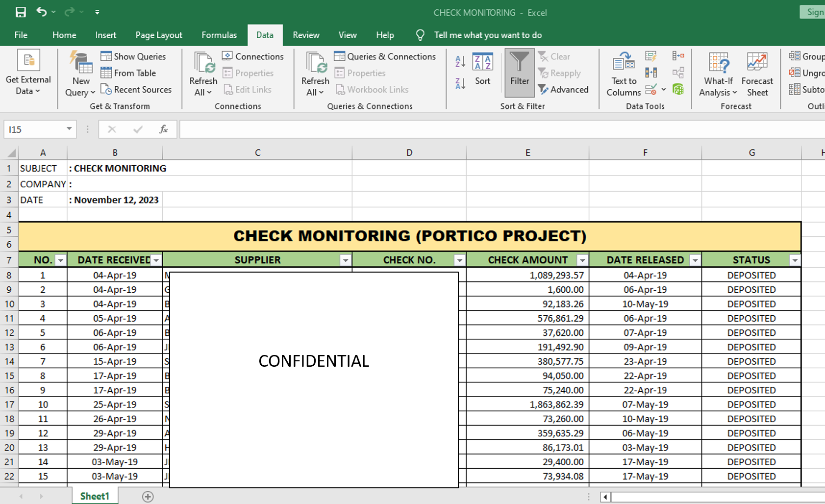825x504 pixels.
Task: Select cell with amount 1,863,862.39
Action: point(527,404)
